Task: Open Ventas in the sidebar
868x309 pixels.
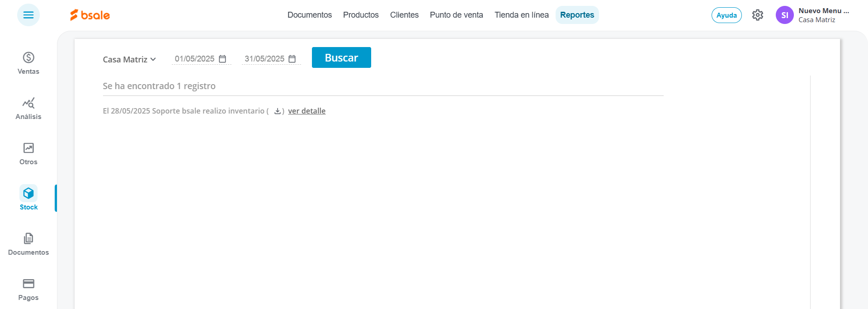Action: pyautogui.click(x=28, y=63)
